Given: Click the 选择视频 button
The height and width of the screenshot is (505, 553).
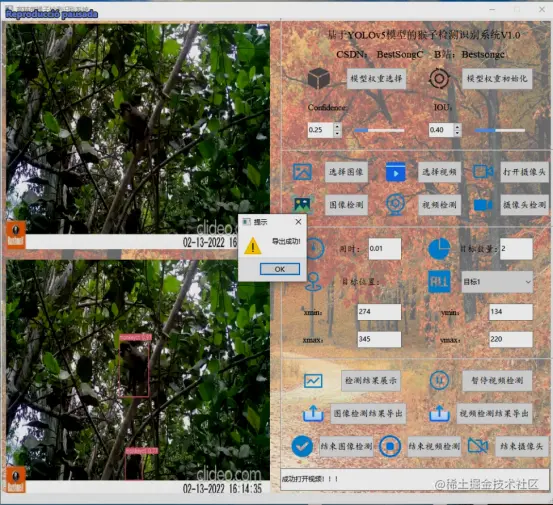Looking at the screenshot, I should click(x=439, y=172).
